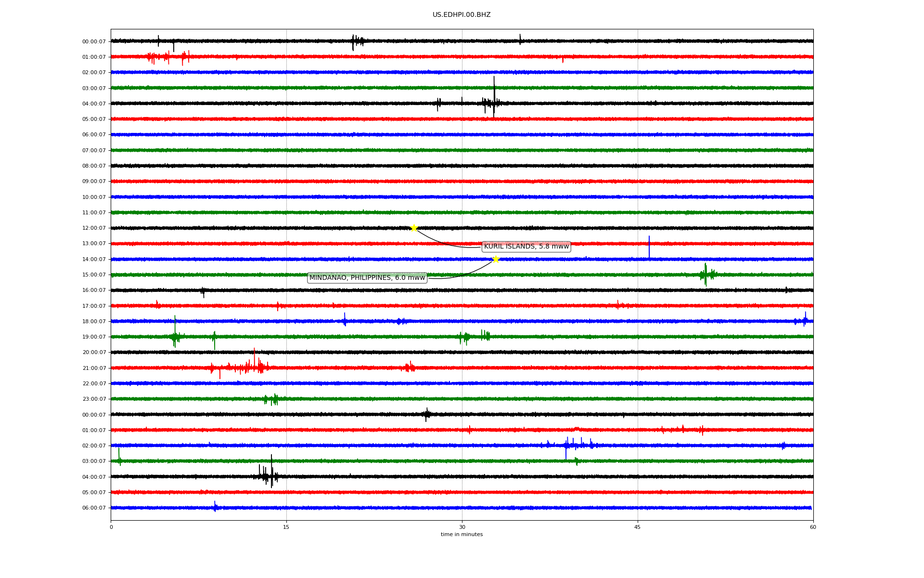Viewport: 924px width, 578px height.
Task: Click the 'time in minutes' axis label
Action: coord(462,535)
